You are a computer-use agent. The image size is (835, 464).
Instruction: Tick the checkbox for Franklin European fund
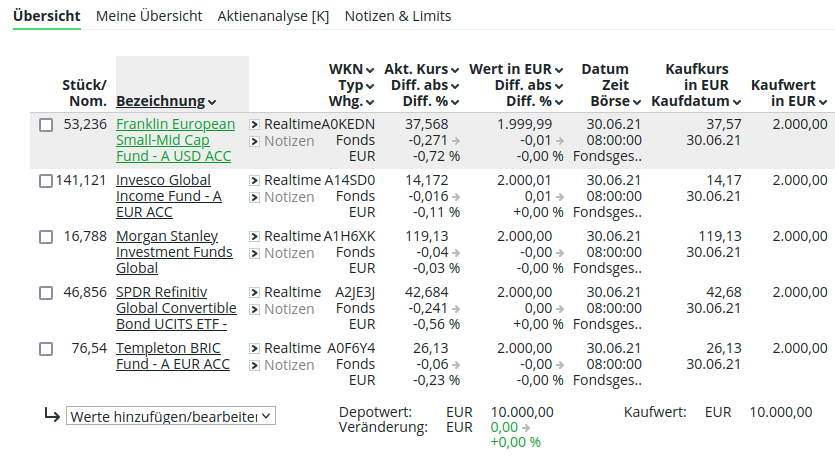[46, 125]
